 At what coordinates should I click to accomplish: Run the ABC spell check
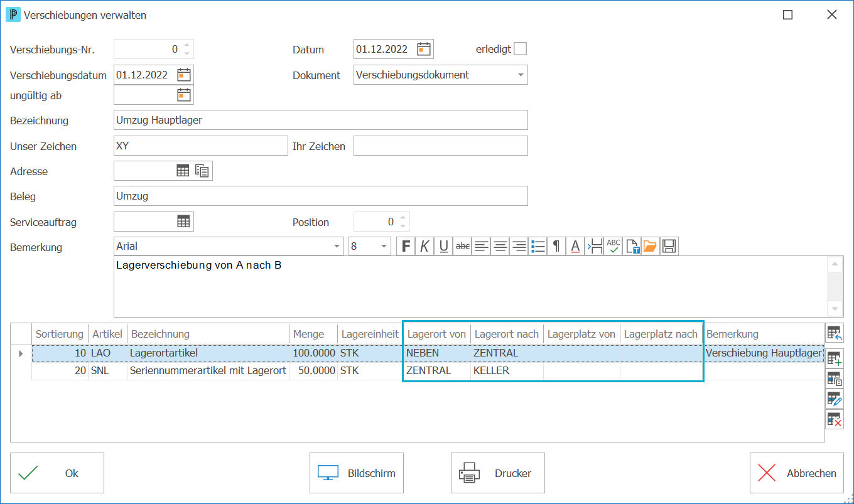613,247
